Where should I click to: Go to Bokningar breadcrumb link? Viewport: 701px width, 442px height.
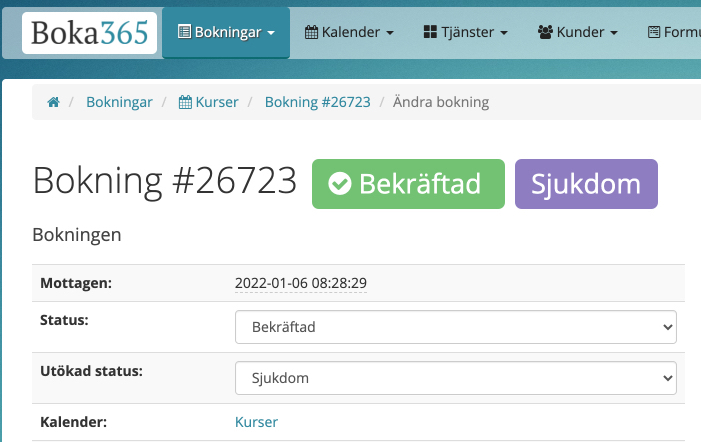pyautogui.click(x=119, y=102)
